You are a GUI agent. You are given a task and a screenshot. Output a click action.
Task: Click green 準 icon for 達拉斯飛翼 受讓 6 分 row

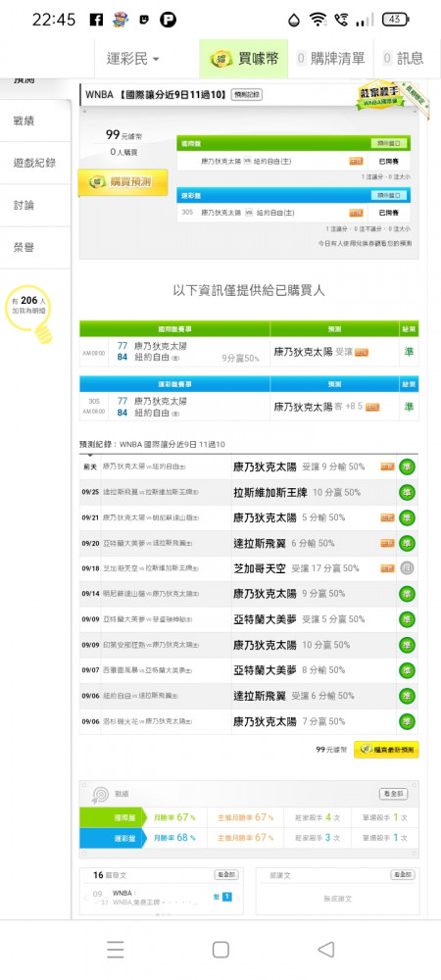coord(408,696)
